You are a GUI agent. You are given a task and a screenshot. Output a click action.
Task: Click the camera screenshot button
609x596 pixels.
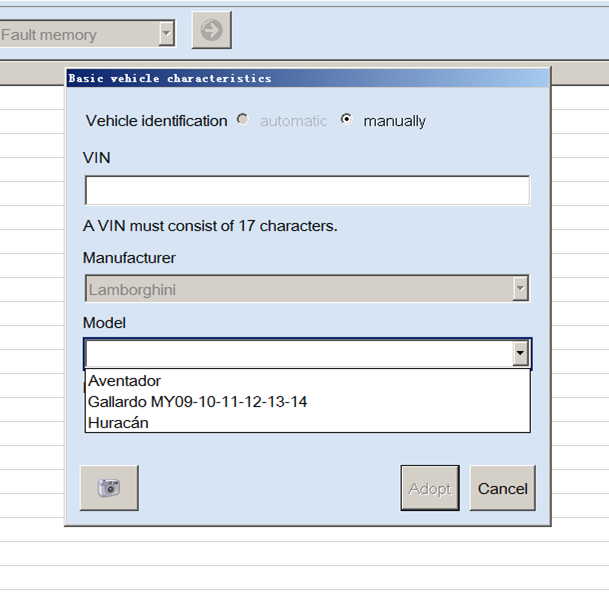(109, 488)
